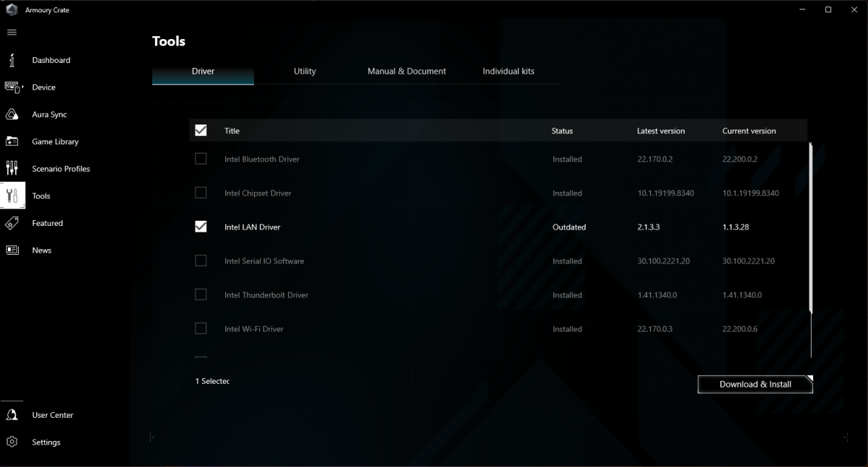Image resolution: width=868 pixels, height=467 pixels.
Task: Check the Intel Bluetooth Driver checkbox
Action: (201, 159)
